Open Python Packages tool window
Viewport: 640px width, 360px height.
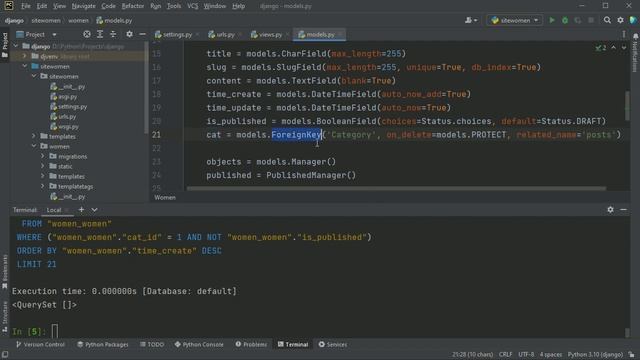pyautogui.click(x=103, y=344)
